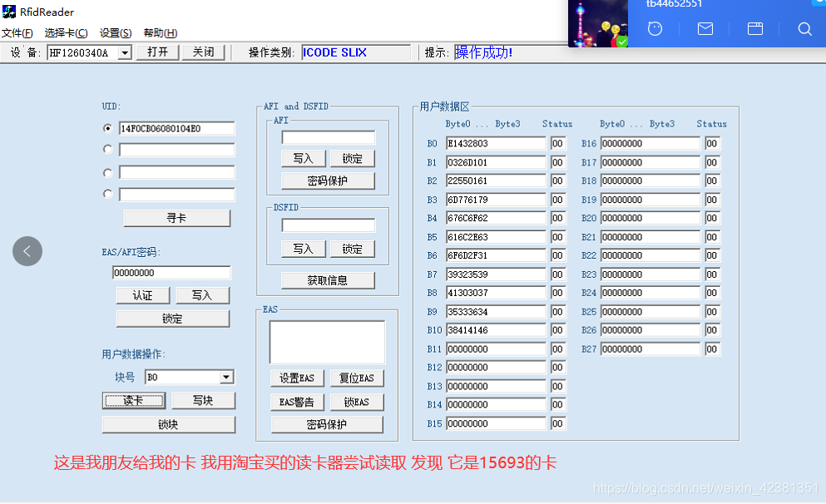Click the 操作成功! hint text
Image resolution: width=826 pixels, height=504 pixels.
[483, 52]
